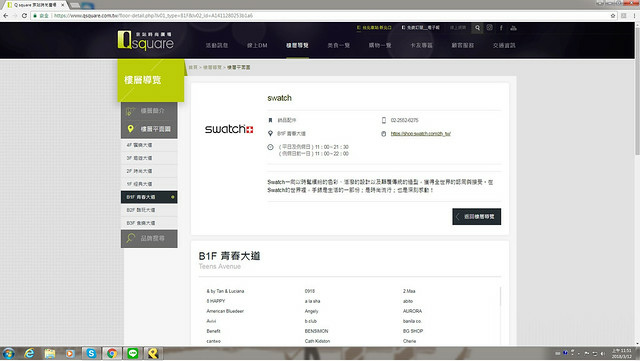The height and width of the screenshot is (361, 640).
Task: Bookmark this page with the star icon
Action: 613,16
